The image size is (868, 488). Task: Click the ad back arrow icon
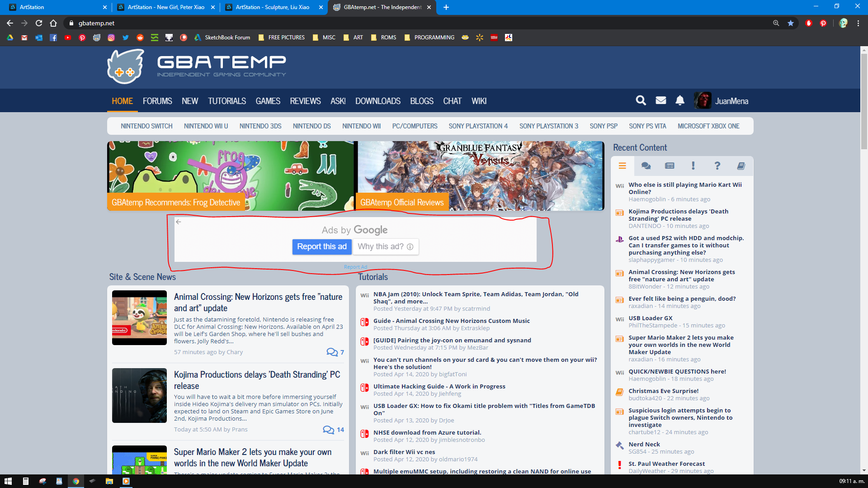pos(179,222)
